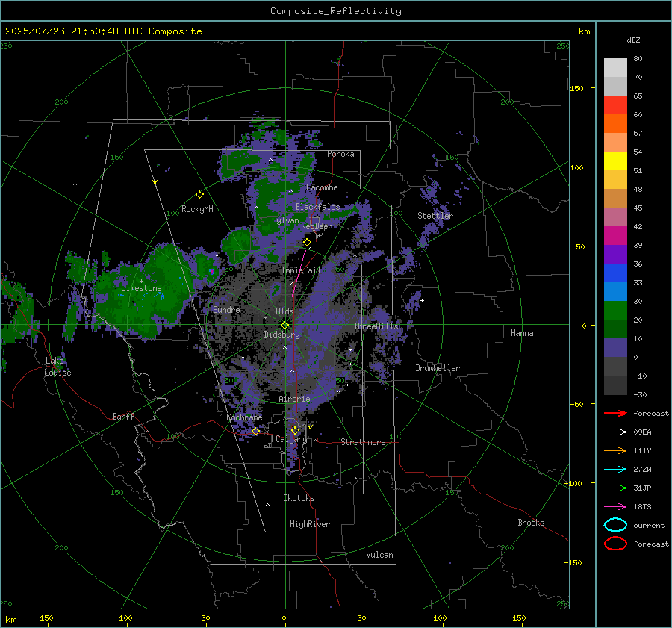Select the RedDeer city label
The height and width of the screenshot is (628, 672).
[x=317, y=226]
